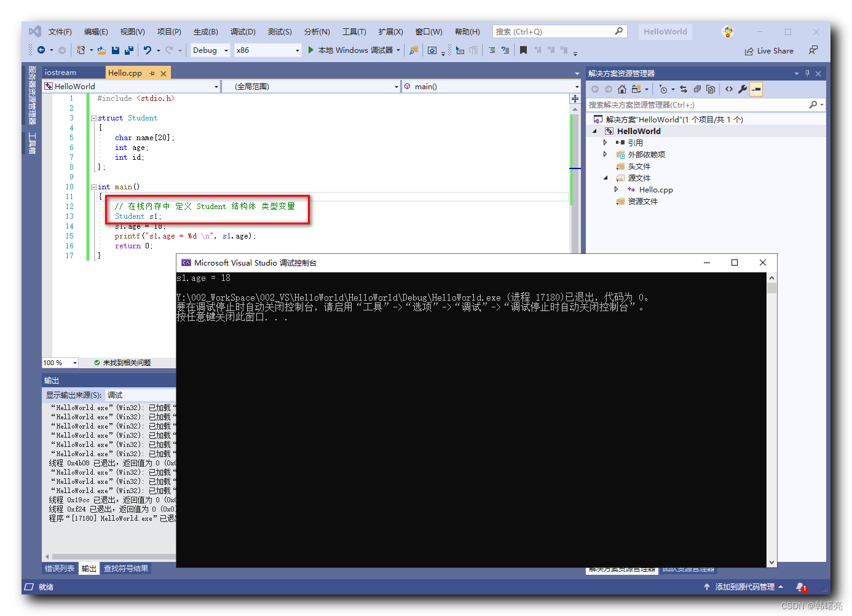Image resolution: width=852 pixels, height=616 pixels.
Task: Start the 本地 Windows 调试器
Action: 354,50
